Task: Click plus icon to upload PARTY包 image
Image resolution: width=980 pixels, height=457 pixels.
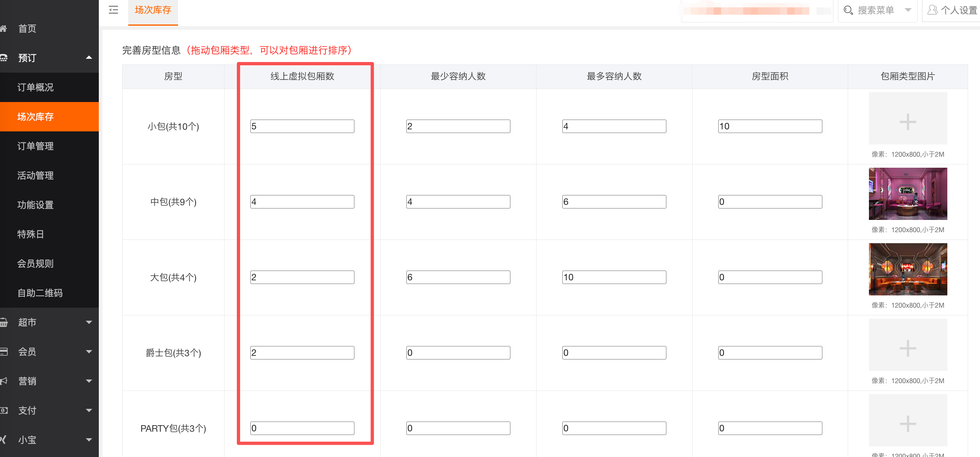Action: 908,424
